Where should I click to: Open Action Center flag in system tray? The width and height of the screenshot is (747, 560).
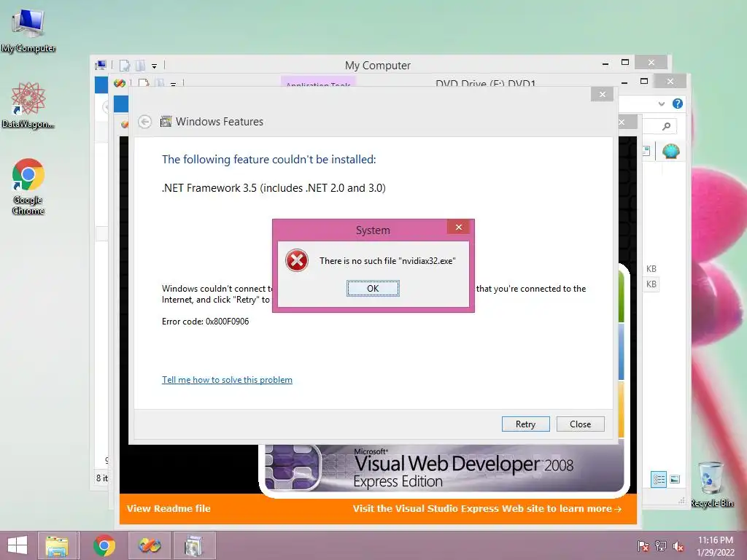pos(643,546)
